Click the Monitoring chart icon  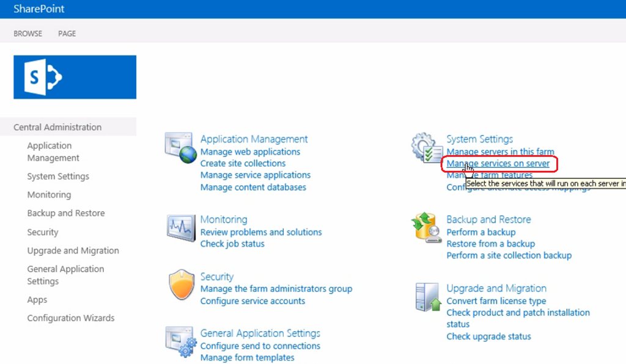[181, 228]
